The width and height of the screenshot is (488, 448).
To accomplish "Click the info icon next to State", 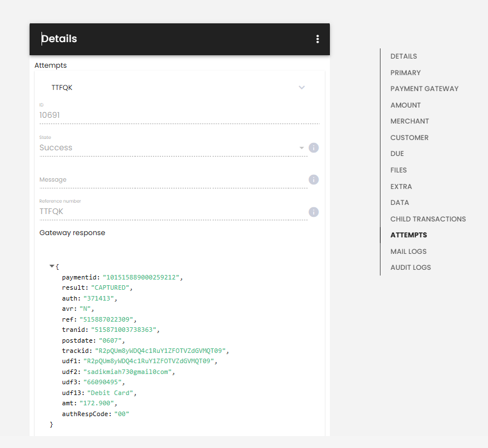I will [313, 147].
